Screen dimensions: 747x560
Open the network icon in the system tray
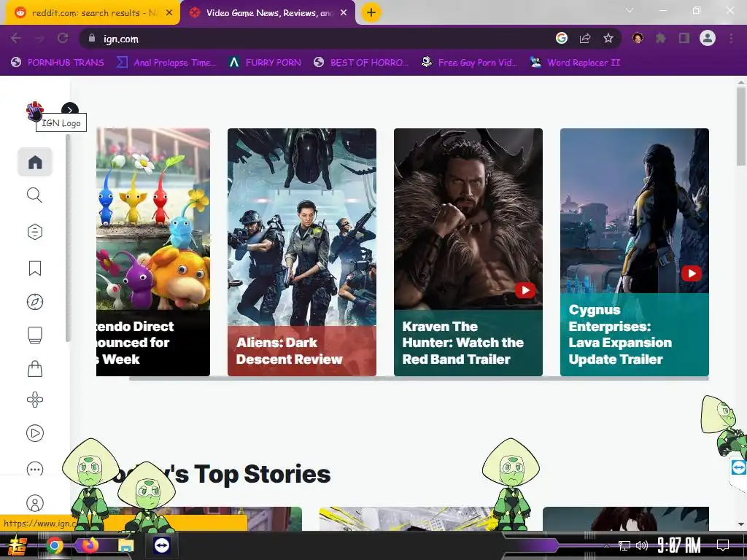(x=624, y=545)
